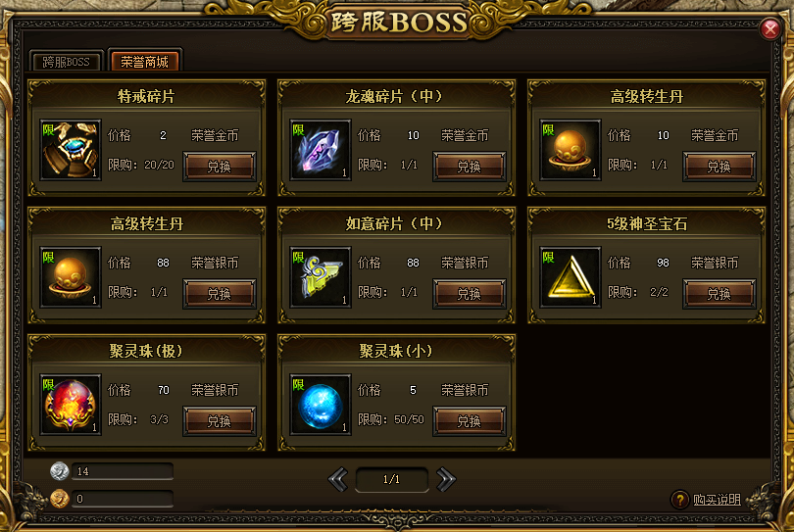Select the 特戒碎片 ring fragment icon
The image size is (794, 532).
(71, 150)
